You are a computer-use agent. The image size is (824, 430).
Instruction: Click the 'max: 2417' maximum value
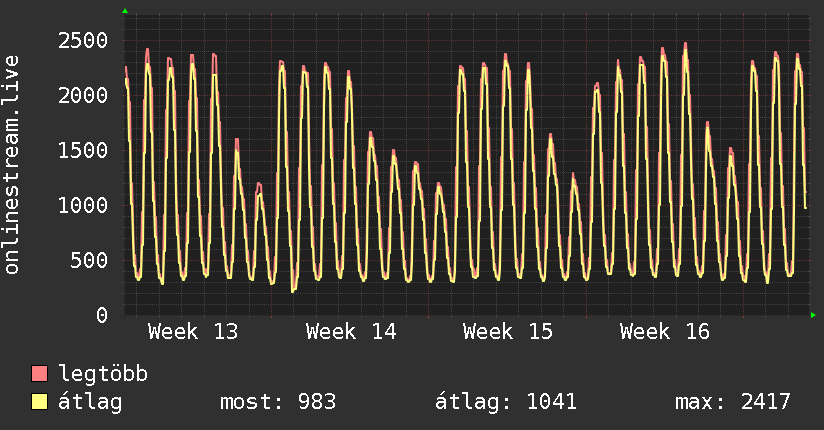point(733,402)
